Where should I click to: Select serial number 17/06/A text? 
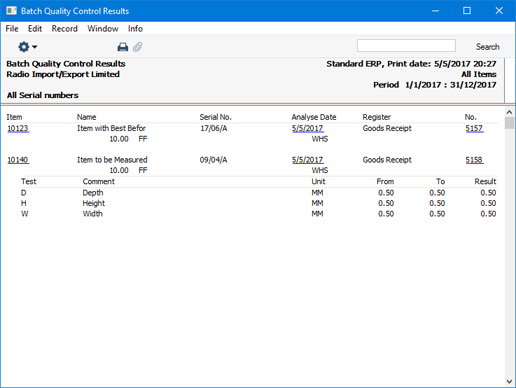click(x=214, y=128)
